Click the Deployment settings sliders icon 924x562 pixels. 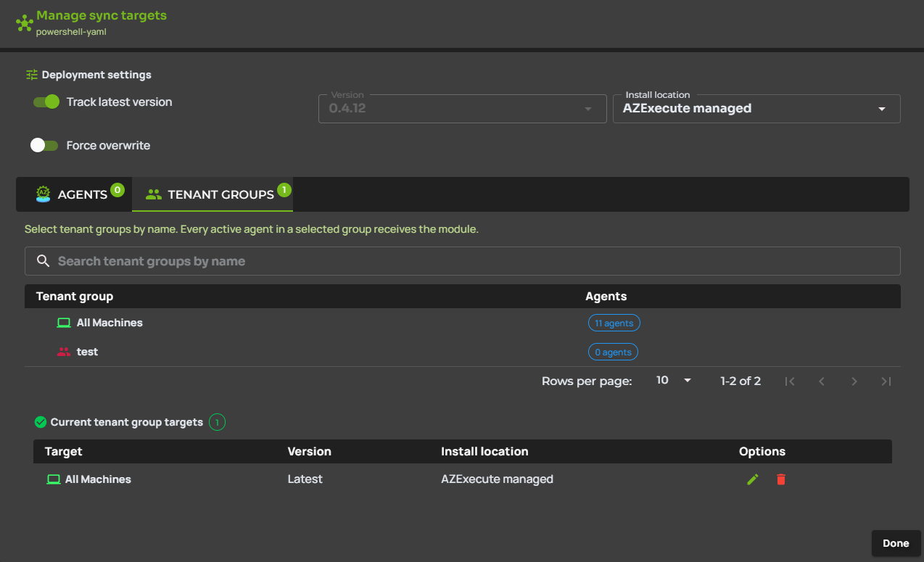point(31,75)
